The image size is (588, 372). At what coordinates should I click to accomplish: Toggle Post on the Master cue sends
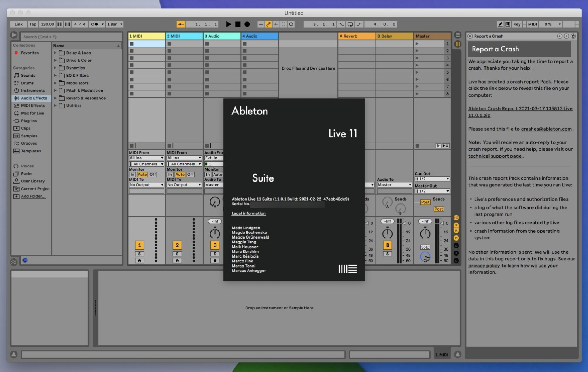425,202
